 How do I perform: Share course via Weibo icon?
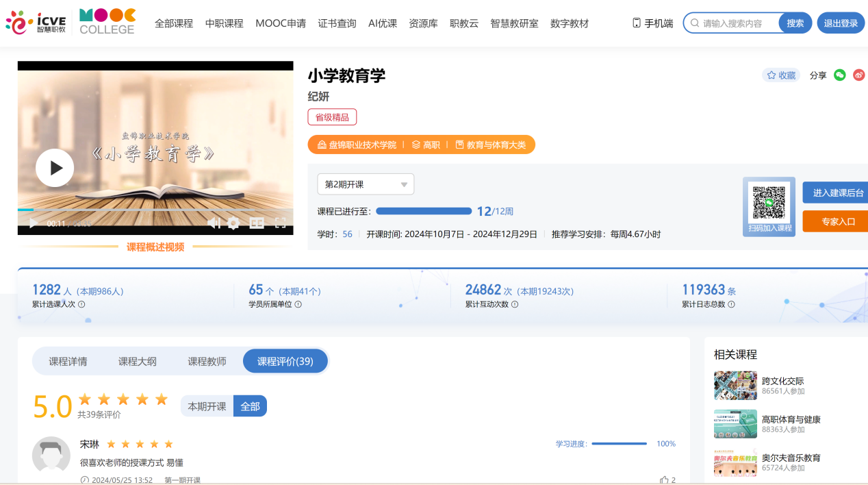click(859, 75)
